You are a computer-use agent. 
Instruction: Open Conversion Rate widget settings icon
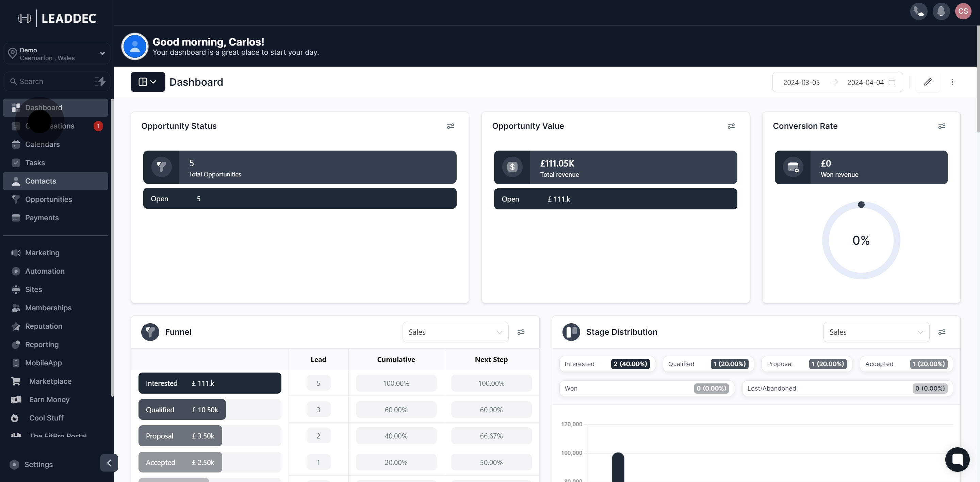pyautogui.click(x=942, y=126)
